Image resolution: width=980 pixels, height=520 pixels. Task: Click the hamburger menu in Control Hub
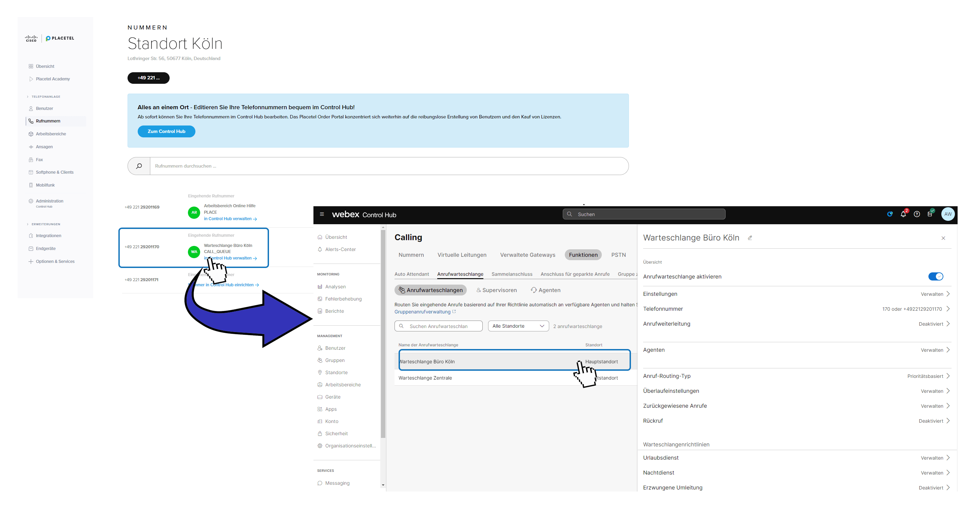tap(322, 214)
